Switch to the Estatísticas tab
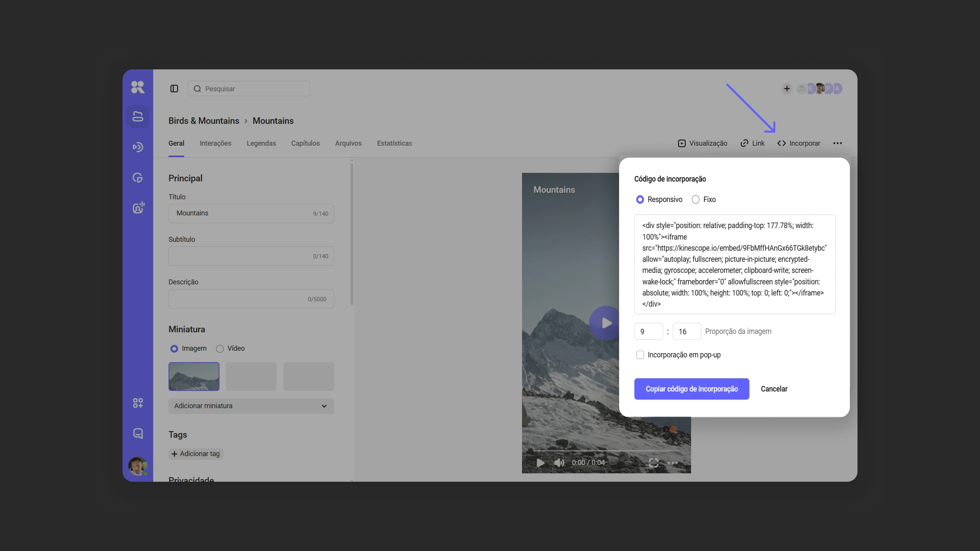This screenshot has width=980, height=551. pyautogui.click(x=394, y=143)
